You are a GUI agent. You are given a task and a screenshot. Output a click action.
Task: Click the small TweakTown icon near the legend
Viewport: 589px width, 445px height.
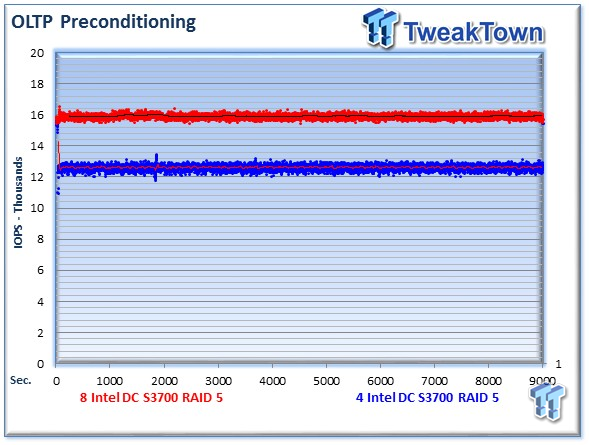point(547,401)
